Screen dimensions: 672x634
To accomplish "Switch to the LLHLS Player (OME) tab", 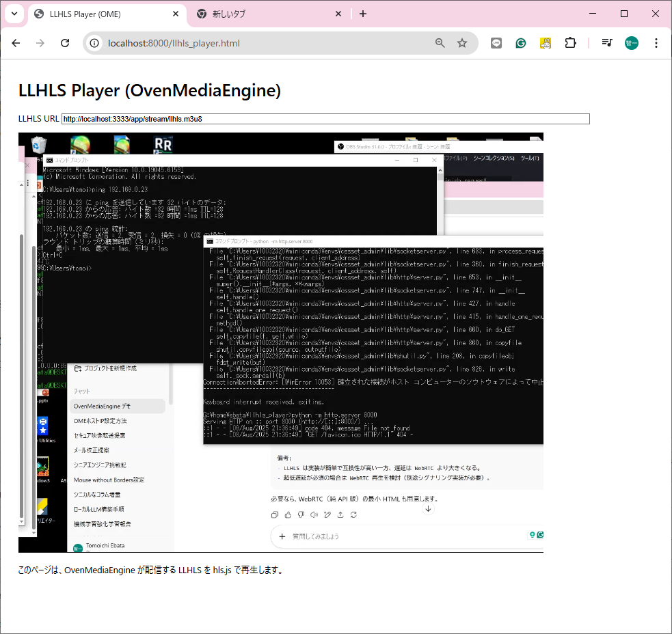I will pyautogui.click(x=107, y=14).
